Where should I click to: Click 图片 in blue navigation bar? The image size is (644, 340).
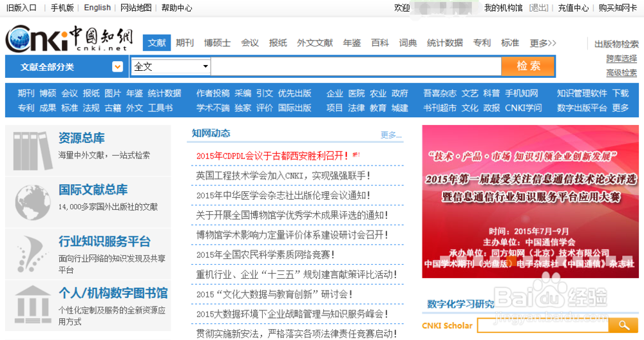pos(113,93)
